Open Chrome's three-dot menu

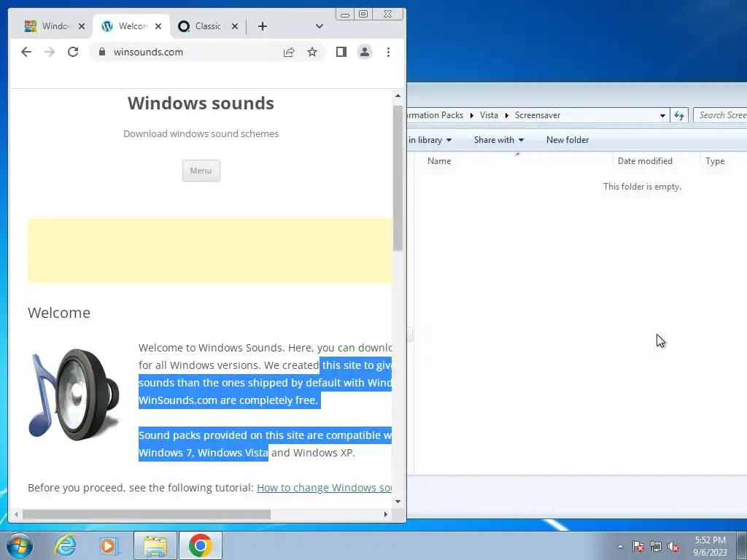(x=388, y=52)
